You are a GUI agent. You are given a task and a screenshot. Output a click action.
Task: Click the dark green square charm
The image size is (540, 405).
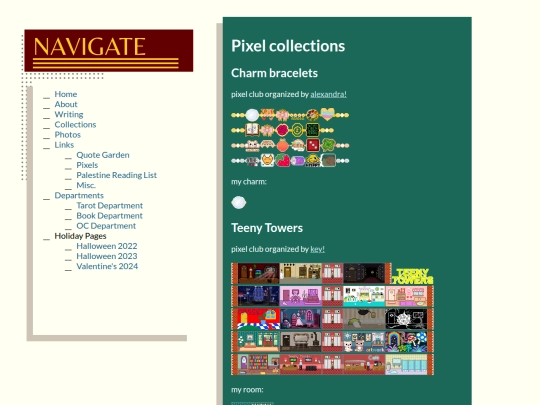pos(312,130)
